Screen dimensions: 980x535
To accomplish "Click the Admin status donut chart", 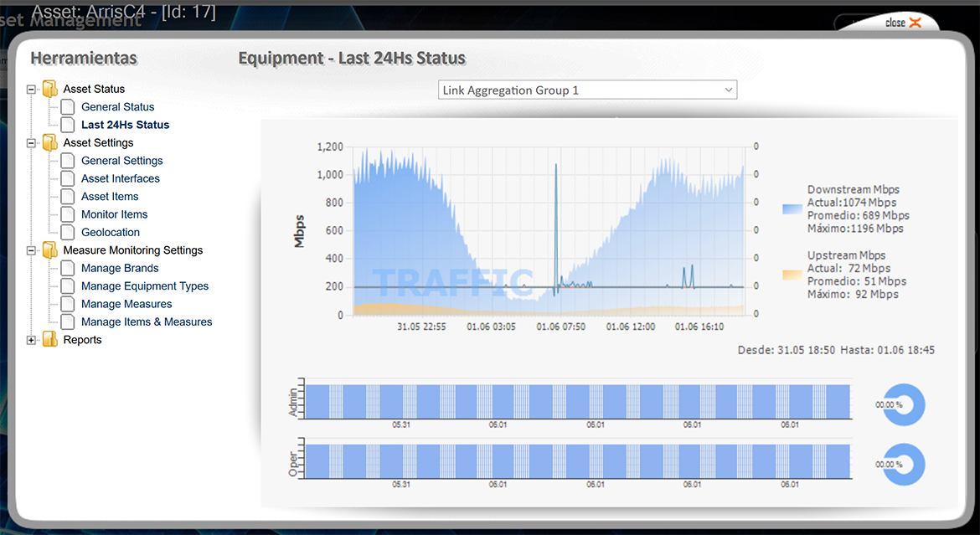I will tap(904, 404).
